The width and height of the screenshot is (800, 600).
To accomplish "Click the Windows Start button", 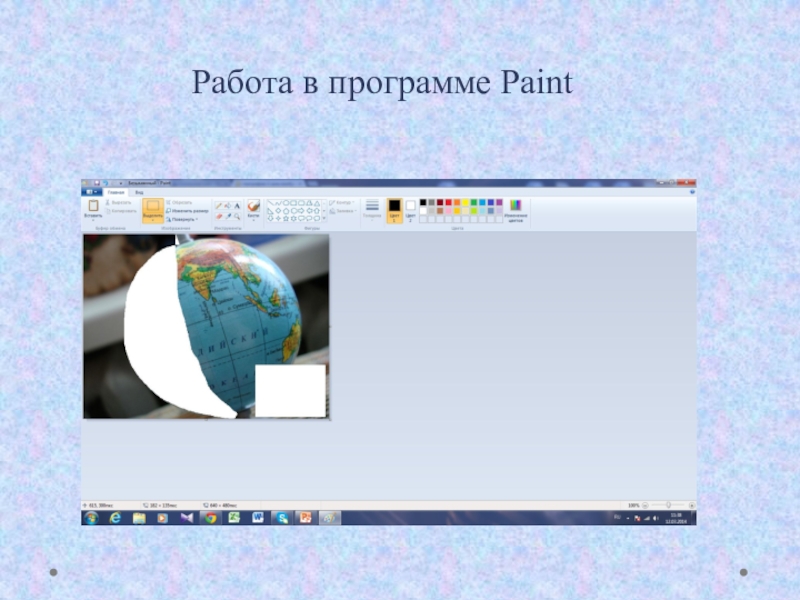I will click(x=91, y=518).
